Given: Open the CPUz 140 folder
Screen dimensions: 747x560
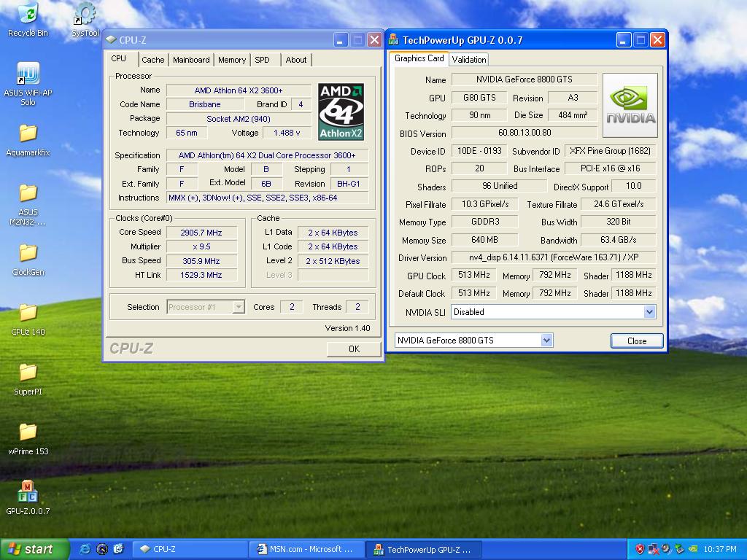Looking at the screenshot, I should [28, 319].
